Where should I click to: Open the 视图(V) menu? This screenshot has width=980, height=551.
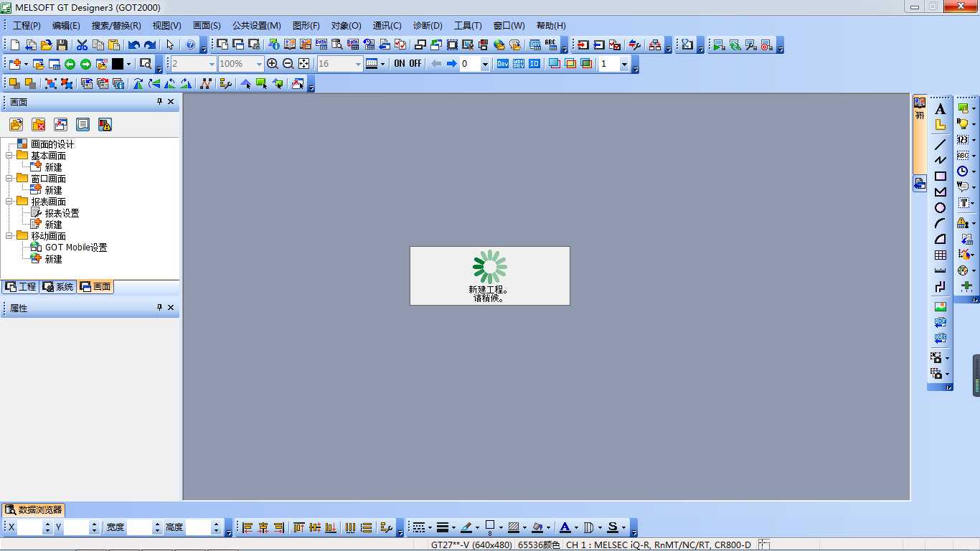pyautogui.click(x=166, y=25)
